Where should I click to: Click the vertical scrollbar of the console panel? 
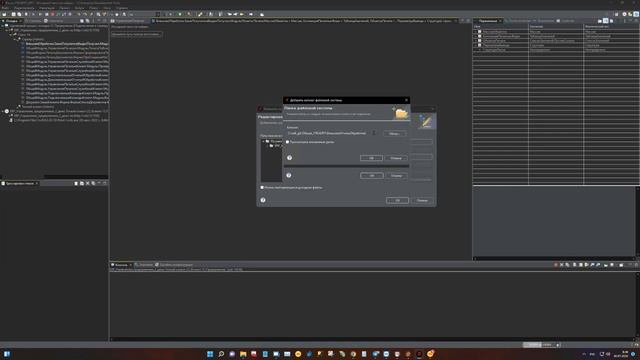(x=638, y=305)
